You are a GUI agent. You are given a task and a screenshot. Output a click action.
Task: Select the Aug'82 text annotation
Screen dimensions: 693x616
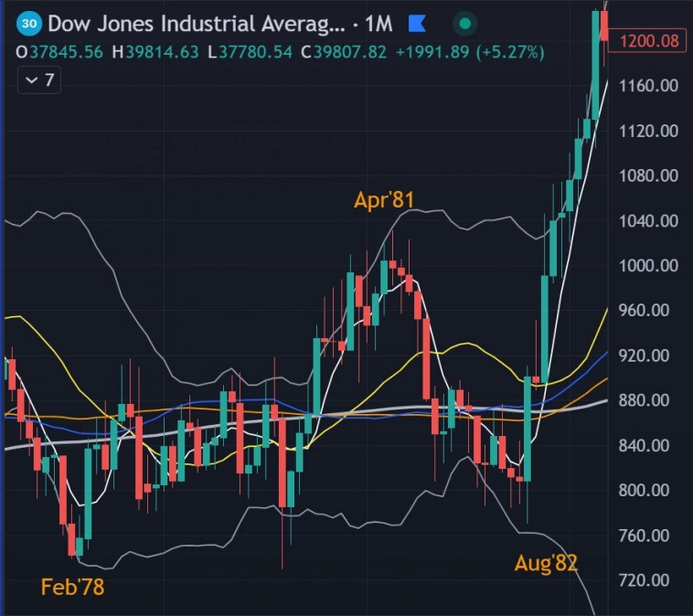(546, 563)
